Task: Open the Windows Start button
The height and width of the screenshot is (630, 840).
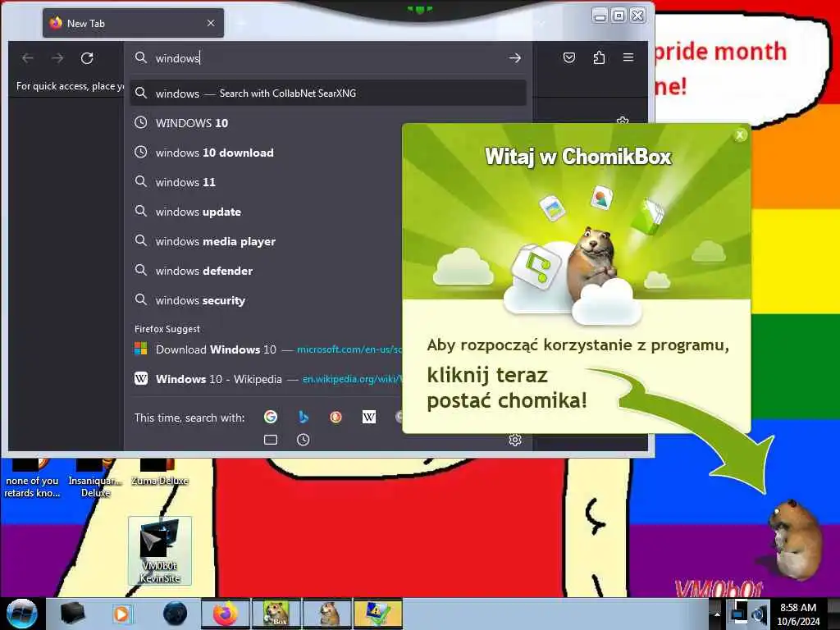Action: click(21, 614)
